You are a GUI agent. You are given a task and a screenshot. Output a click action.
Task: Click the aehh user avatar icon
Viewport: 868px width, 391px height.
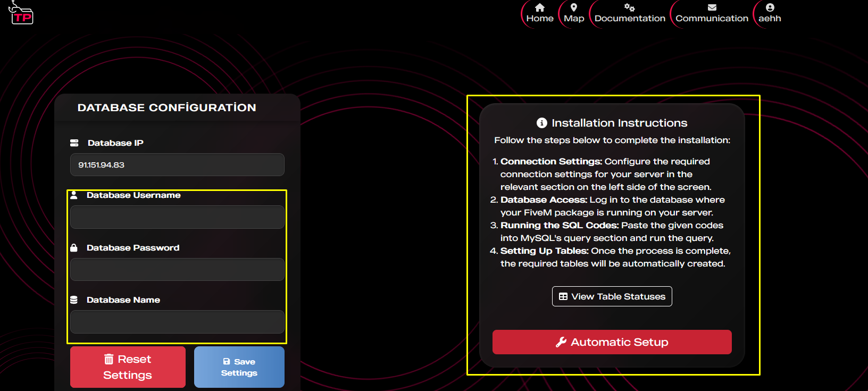tap(770, 7)
